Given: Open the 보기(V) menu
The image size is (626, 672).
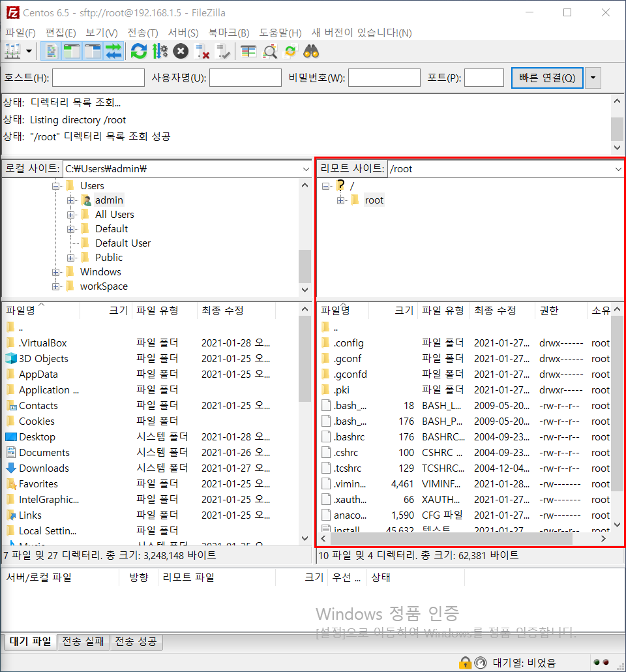Looking at the screenshot, I should tap(102, 33).
